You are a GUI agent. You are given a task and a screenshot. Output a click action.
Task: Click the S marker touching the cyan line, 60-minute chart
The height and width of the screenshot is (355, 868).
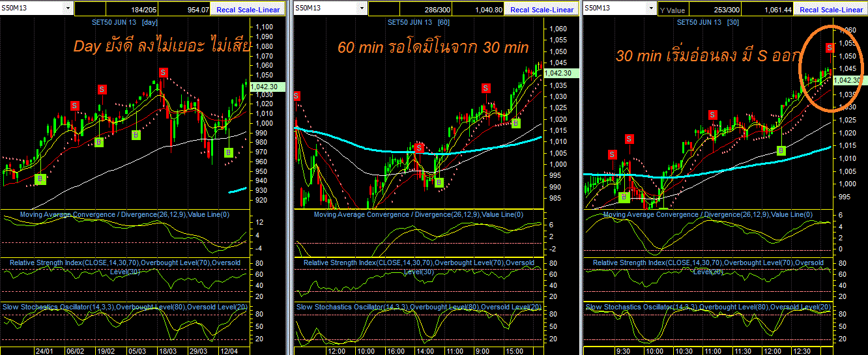coord(419,148)
